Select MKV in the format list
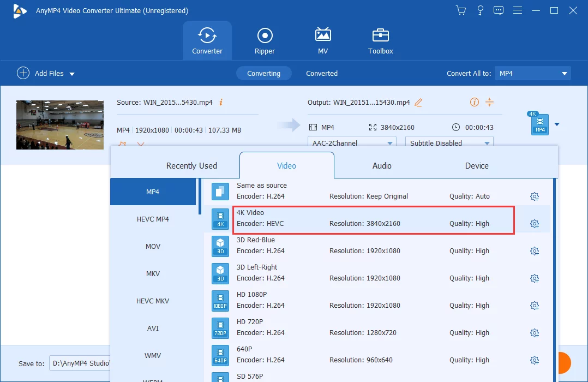The height and width of the screenshot is (382, 588). [153, 273]
